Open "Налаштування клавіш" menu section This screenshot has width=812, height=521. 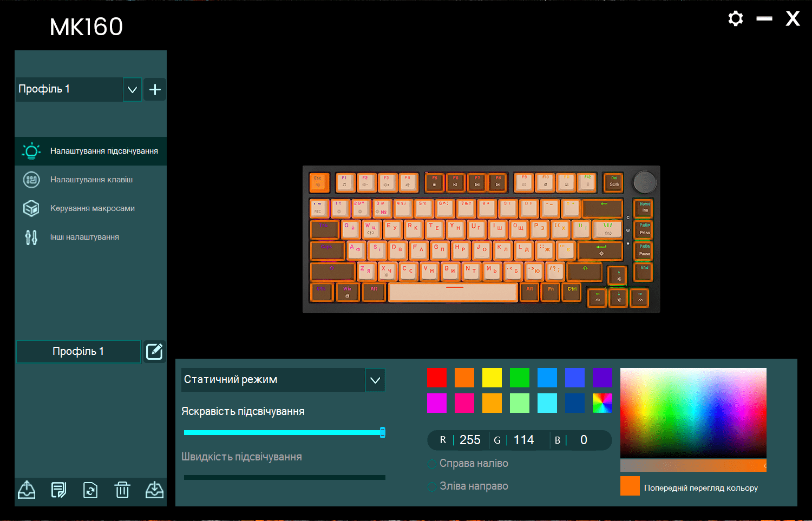[x=91, y=180]
